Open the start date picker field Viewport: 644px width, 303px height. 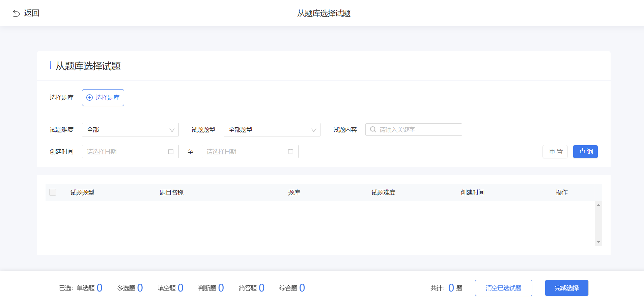pos(130,152)
